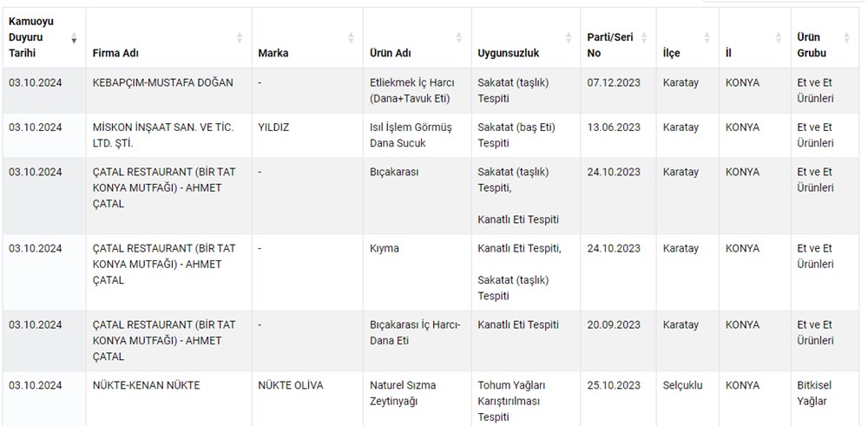
Task: Select the Naturel Sızma Zeytinyağı product cell
Action: tap(403, 393)
